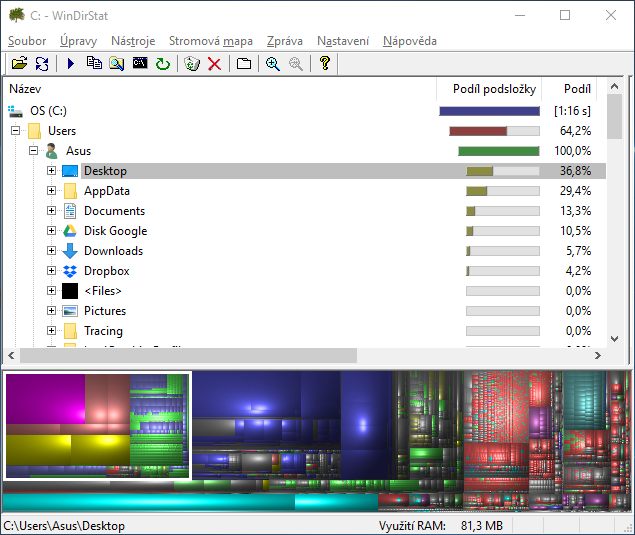Click the Podíl podsložky column header
Screen dimensions: 635x535
494,89
